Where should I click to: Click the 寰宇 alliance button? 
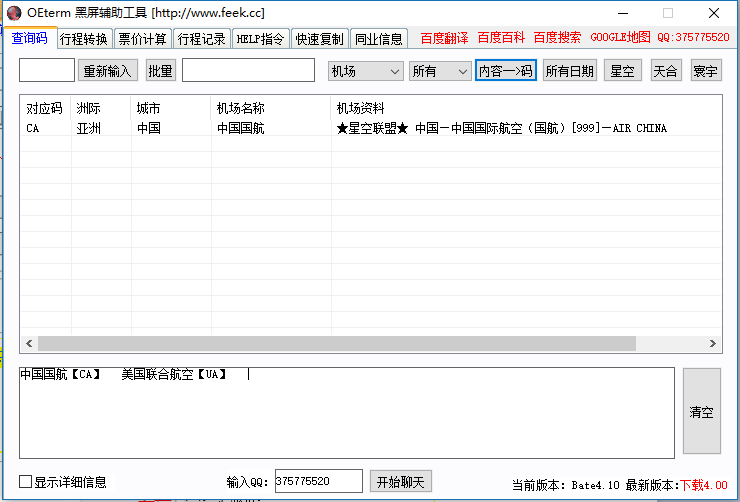pyautogui.click(x=706, y=70)
